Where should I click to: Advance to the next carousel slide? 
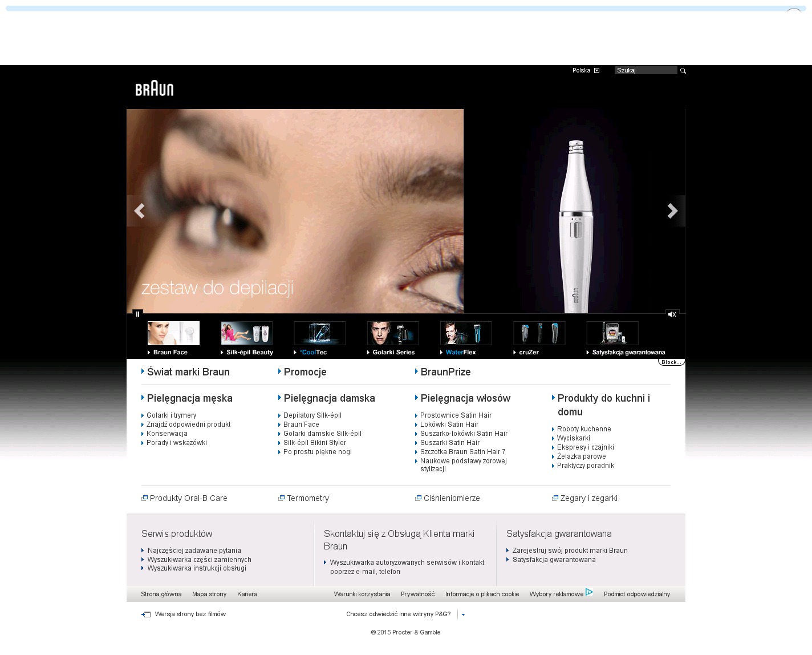pos(673,211)
